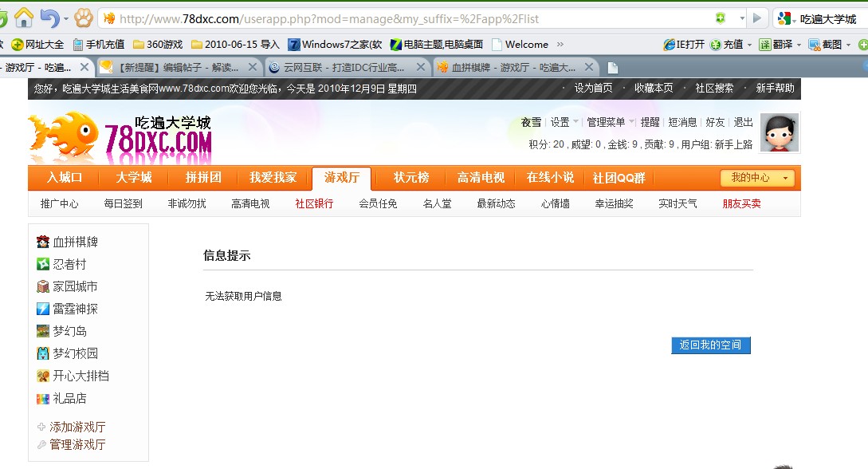Click the 添加游戏厅 link
Screen dimensions: 868x469
click(77, 427)
